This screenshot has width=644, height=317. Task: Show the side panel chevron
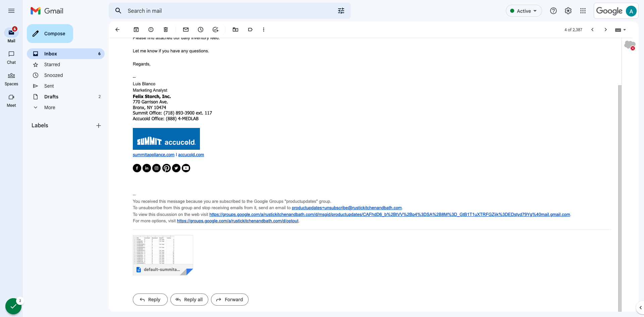pyautogui.click(x=640, y=307)
